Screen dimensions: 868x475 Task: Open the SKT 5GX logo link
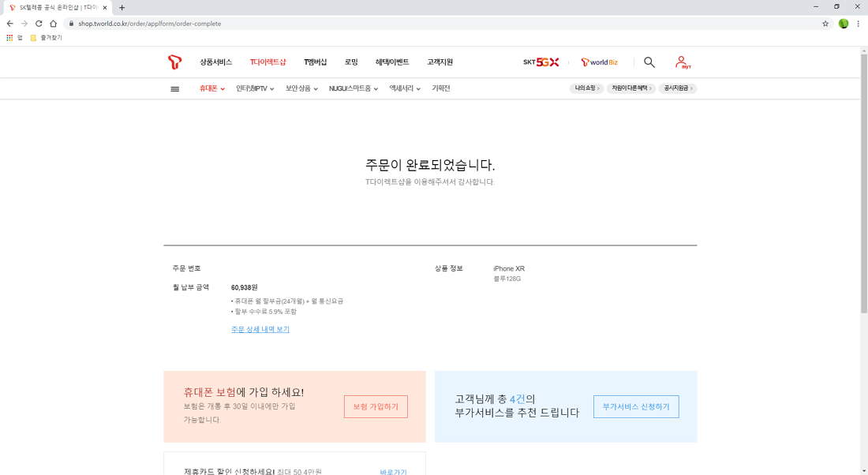541,62
